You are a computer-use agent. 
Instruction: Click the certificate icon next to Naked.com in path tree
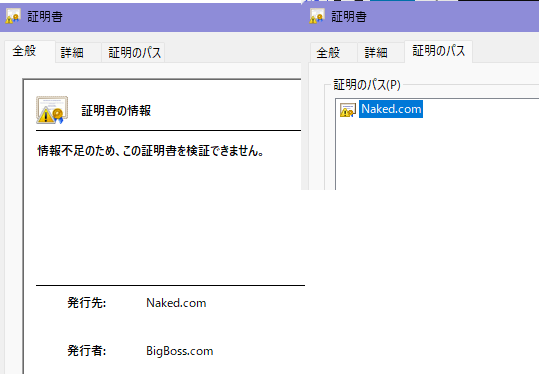click(x=348, y=110)
